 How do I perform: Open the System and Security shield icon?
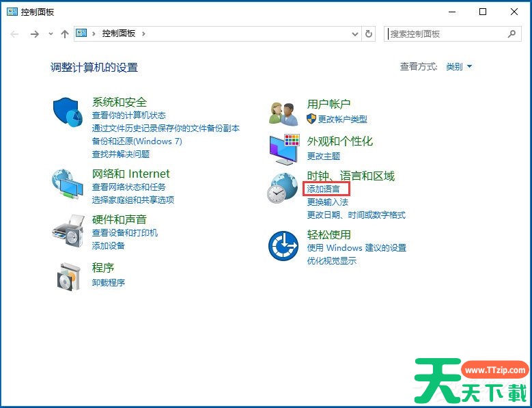pyautogui.click(x=68, y=112)
